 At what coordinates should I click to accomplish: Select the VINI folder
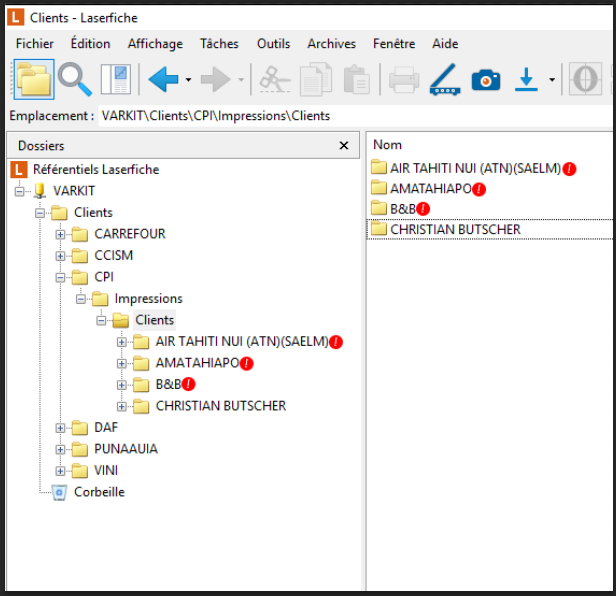[106, 470]
